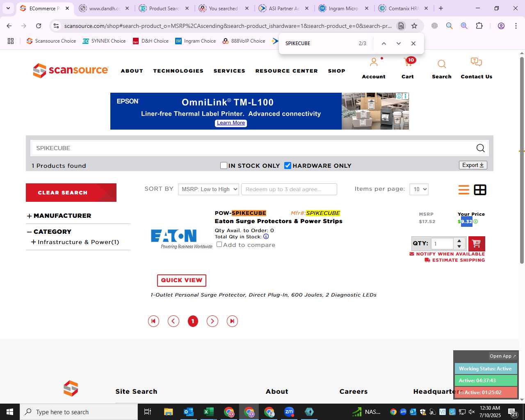Click the Export button

[473, 165]
